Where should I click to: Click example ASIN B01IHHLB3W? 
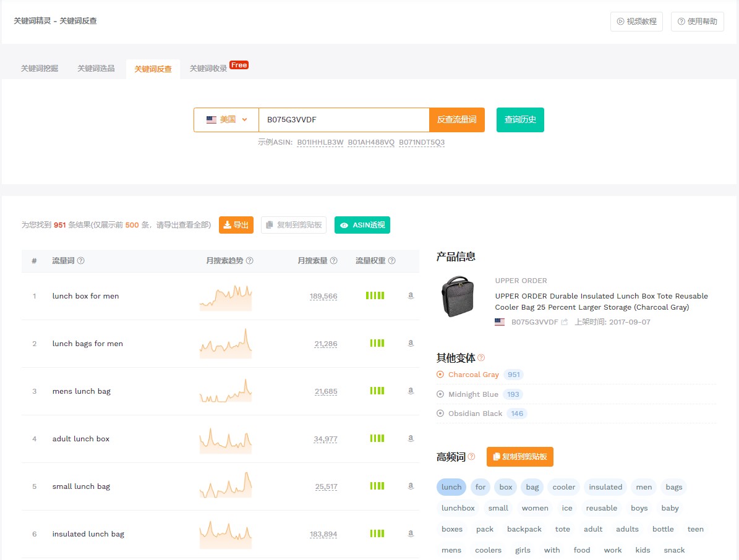pyautogui.click(x=320, y=142)
